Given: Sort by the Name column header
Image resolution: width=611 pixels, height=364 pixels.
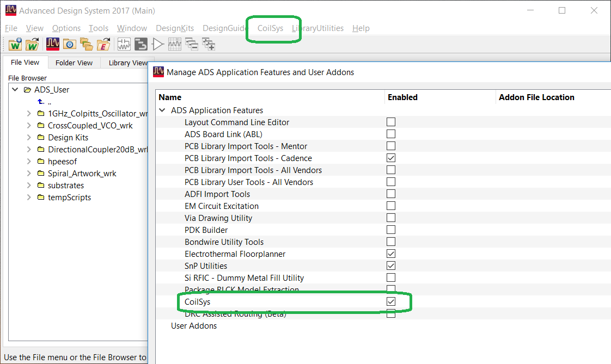Looking at the screenshot, I should pos(170,97).
